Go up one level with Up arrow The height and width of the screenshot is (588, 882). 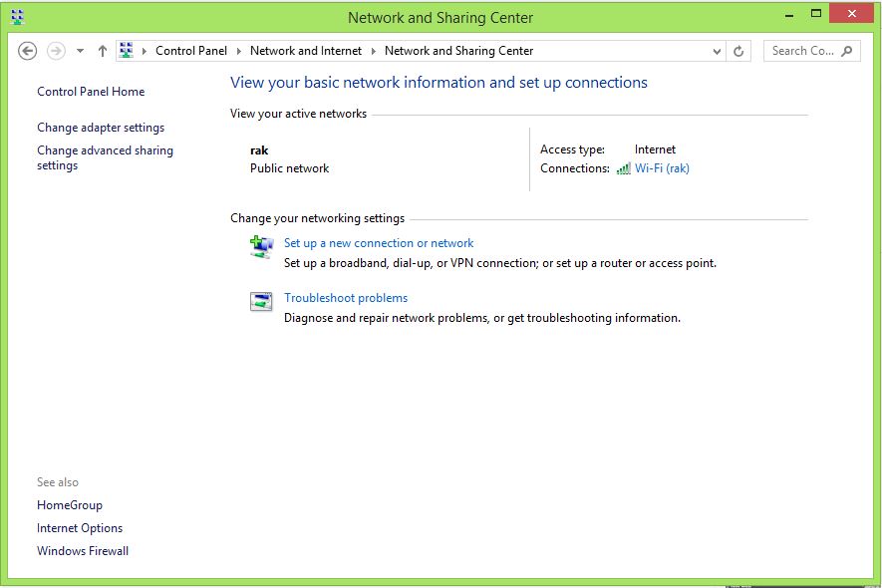click(x=103, y=51)
